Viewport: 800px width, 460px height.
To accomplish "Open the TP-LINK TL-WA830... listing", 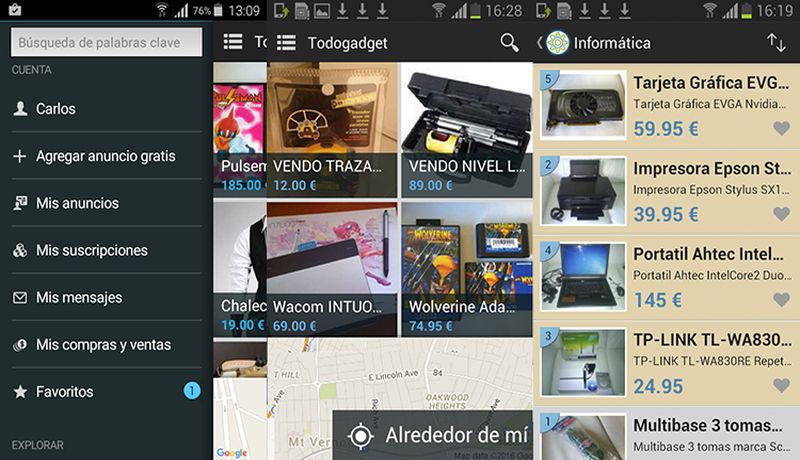I will click(x=666, y=363).
